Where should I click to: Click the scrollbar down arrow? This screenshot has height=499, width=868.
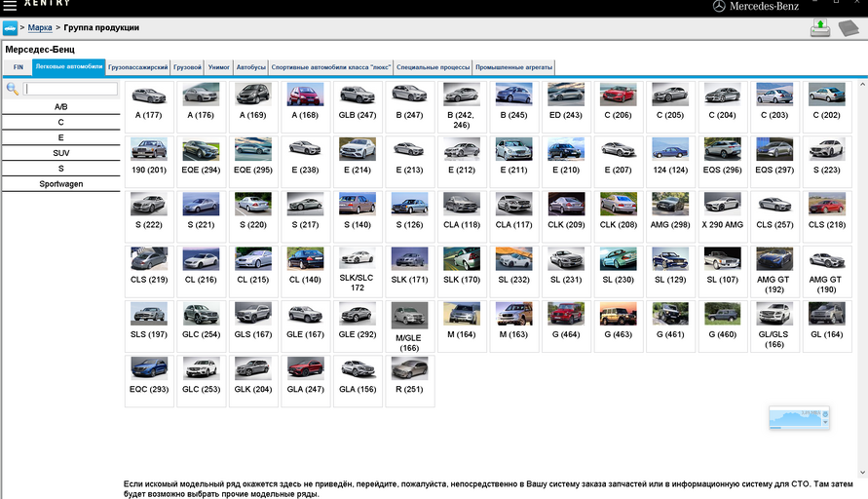[862, 473]
